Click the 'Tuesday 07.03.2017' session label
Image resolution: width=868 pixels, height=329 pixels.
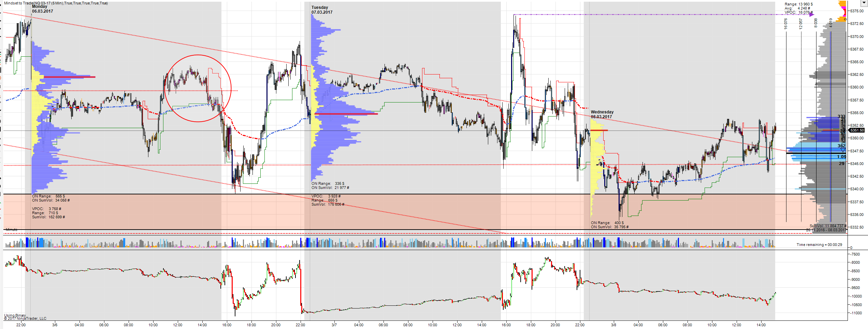[x=322, y=10]
